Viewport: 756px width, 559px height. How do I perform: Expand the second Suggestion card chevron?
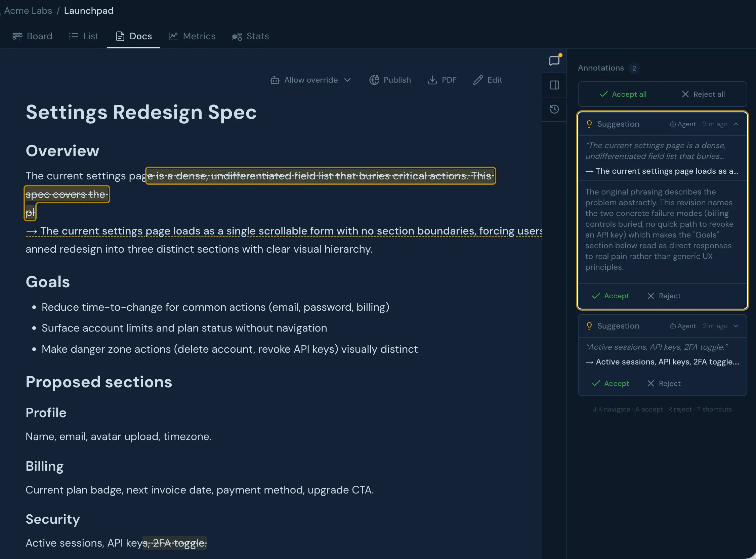click(736, 326)
